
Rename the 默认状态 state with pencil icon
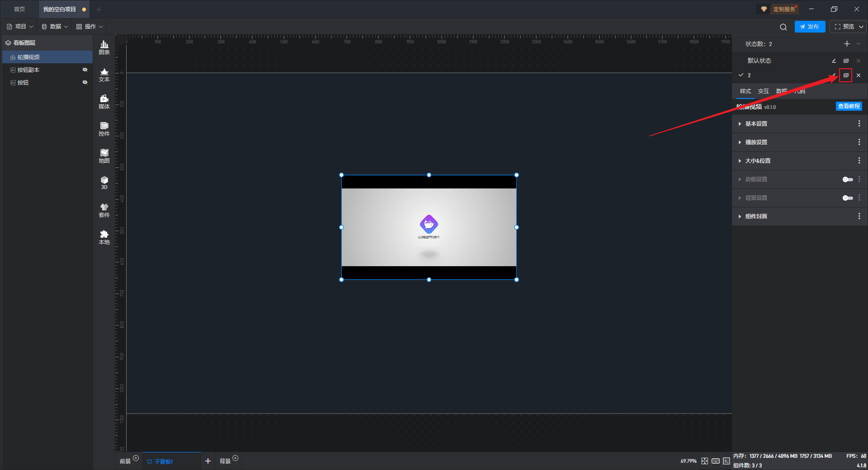tap(834, 61)
